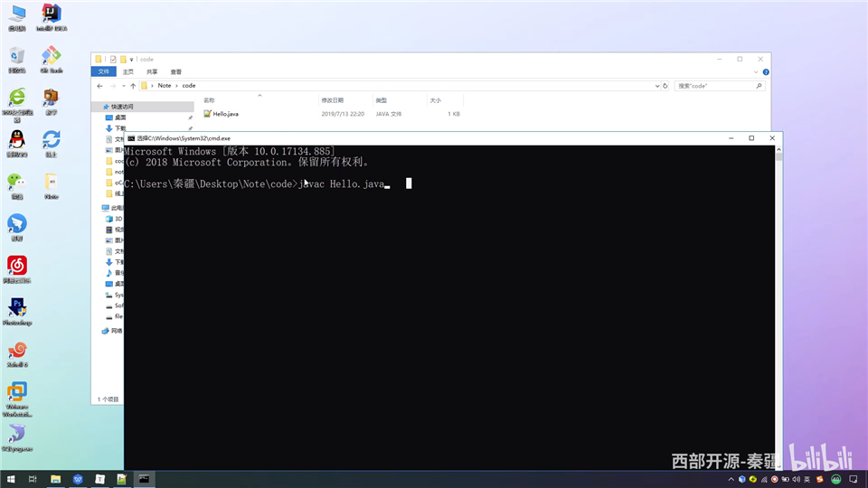The image size is (868, 488).
Task: Open the blue hexagon W taskbar app
Action: [x=78, y=479]
